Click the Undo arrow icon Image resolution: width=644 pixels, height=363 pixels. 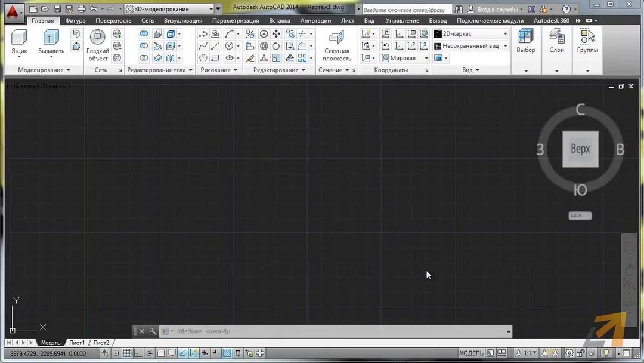(94, 8)
